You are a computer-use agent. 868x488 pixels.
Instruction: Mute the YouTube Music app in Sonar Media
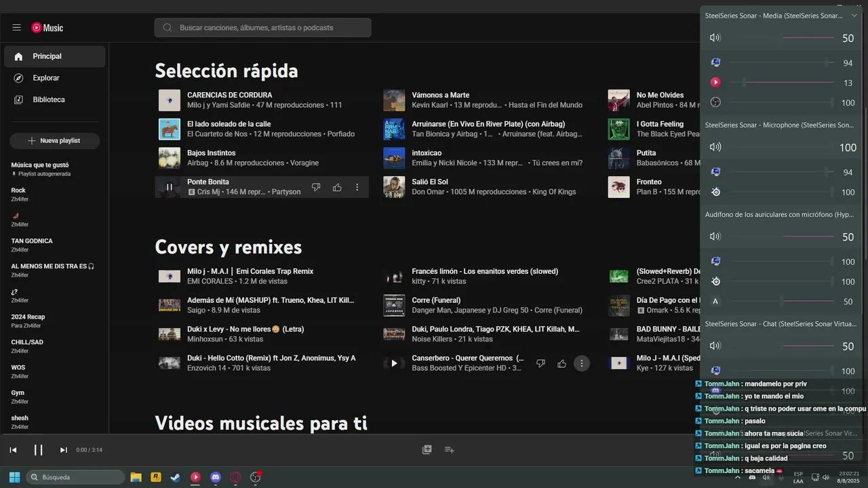(x=715, y=82)
